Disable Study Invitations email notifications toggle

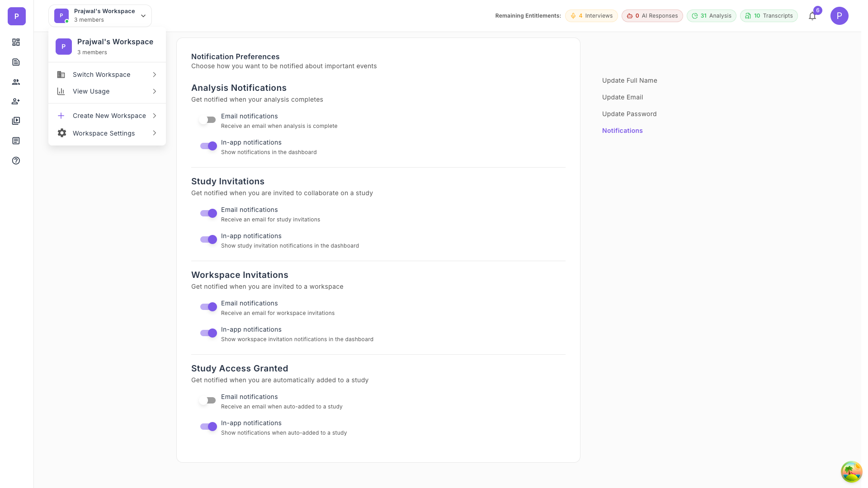click(208, 213)
